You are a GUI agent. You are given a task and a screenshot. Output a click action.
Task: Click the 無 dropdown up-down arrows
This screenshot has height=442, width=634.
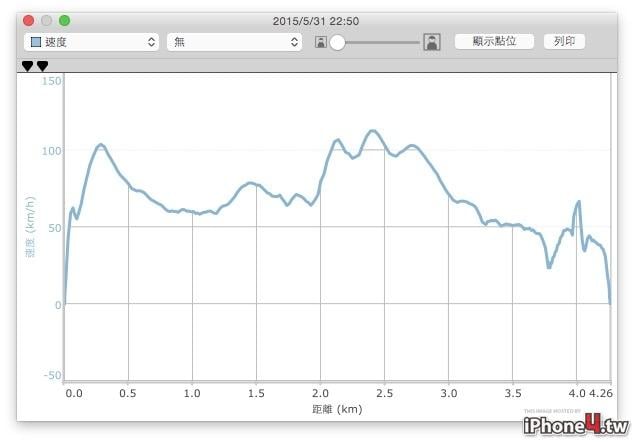(x=294, y=42)
